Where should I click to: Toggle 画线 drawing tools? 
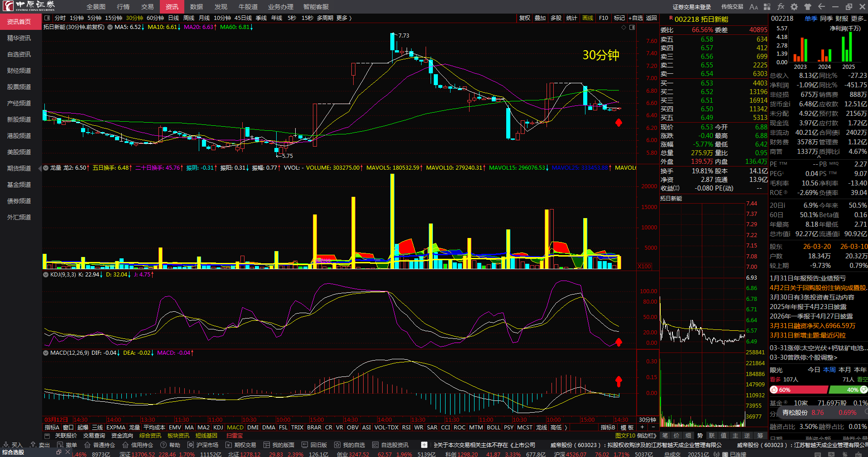[x=588, y=18]
